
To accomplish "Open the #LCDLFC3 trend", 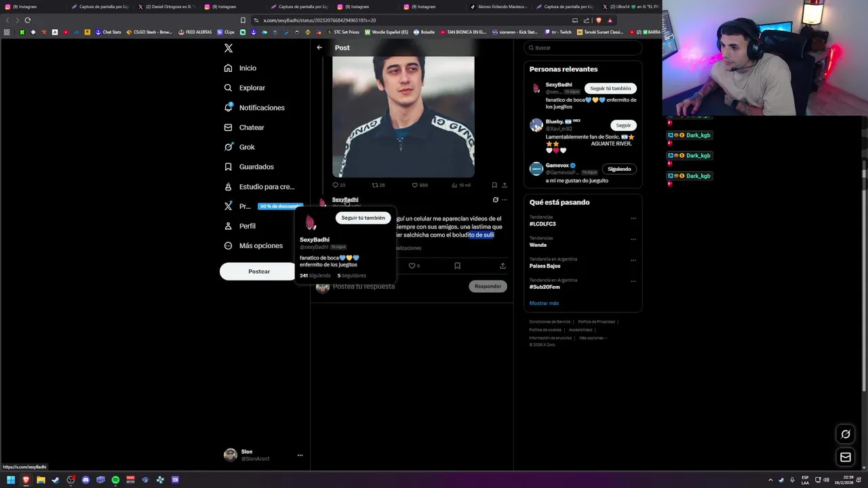I will [x=542, y=224].
